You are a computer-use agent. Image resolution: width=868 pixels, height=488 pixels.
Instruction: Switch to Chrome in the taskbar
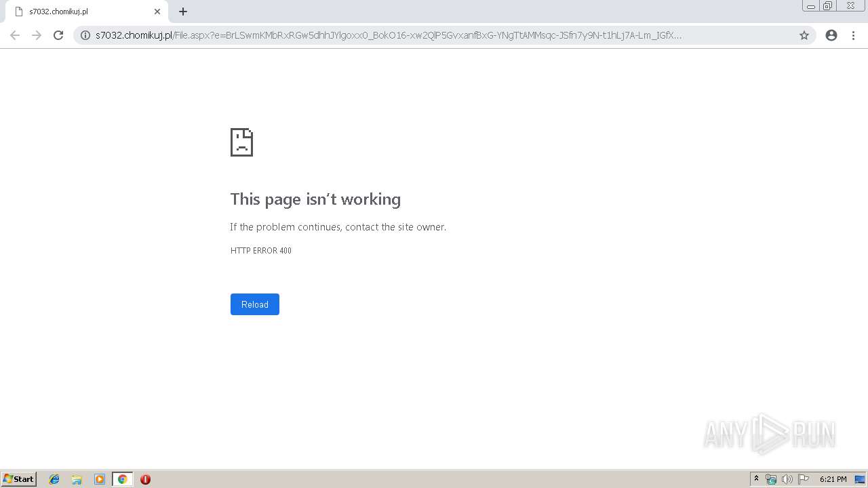click(122, 479)
